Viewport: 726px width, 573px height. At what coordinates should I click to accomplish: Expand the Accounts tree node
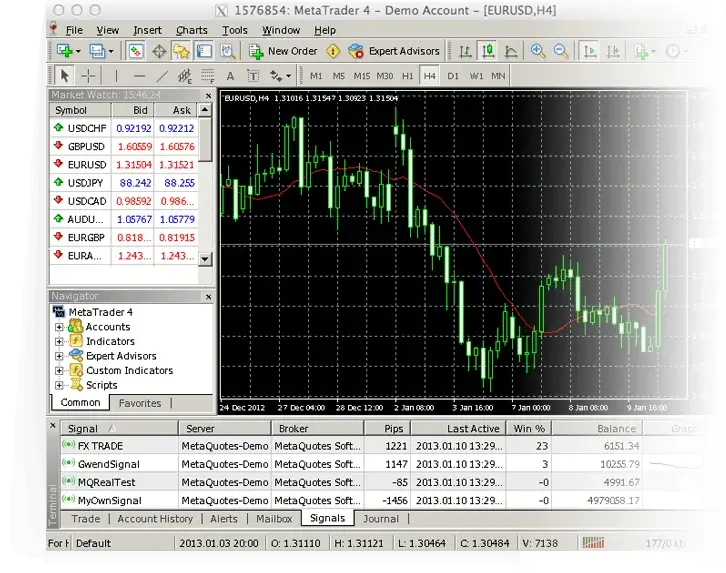tap(60, 327)
